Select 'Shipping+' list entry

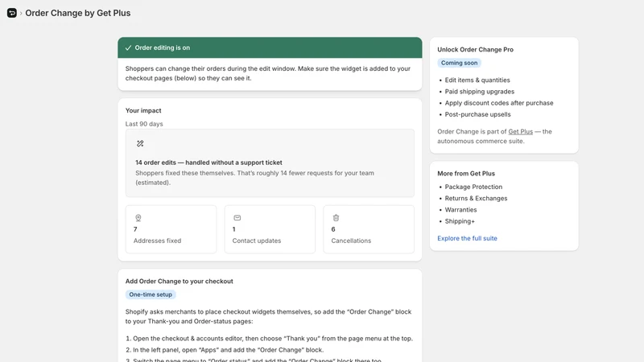[460, 221]
